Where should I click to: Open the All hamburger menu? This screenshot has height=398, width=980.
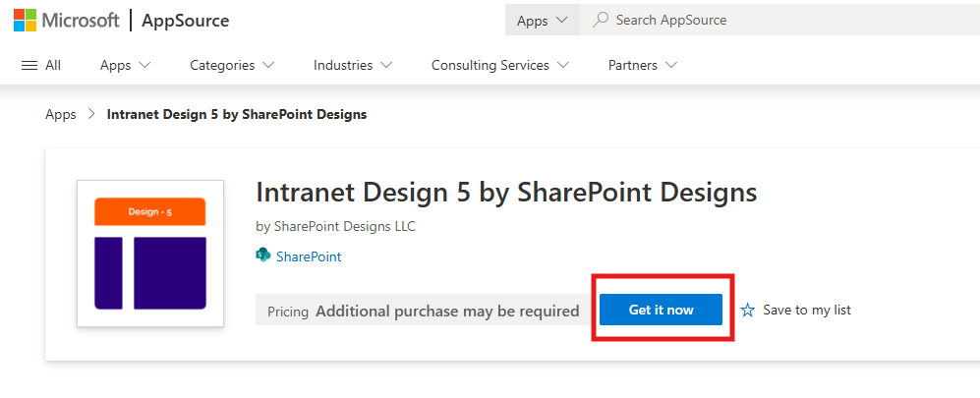click(41, 65)
